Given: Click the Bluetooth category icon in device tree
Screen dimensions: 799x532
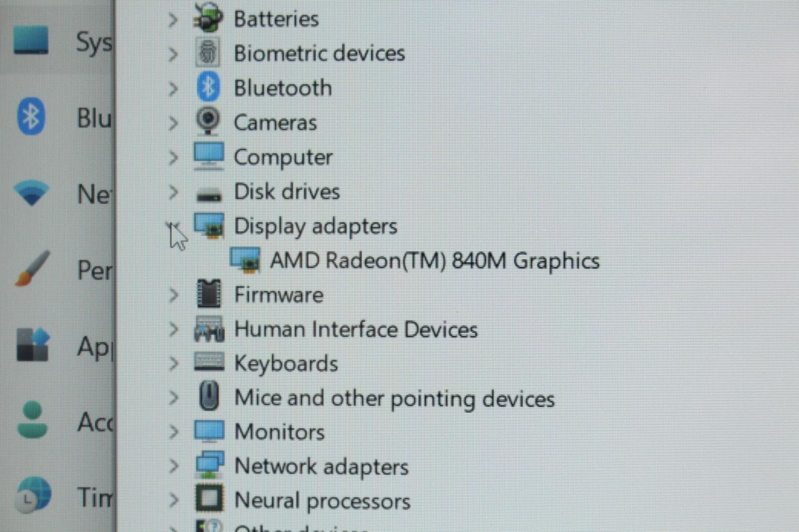Looking at the screenshot, I should (208, 87).
